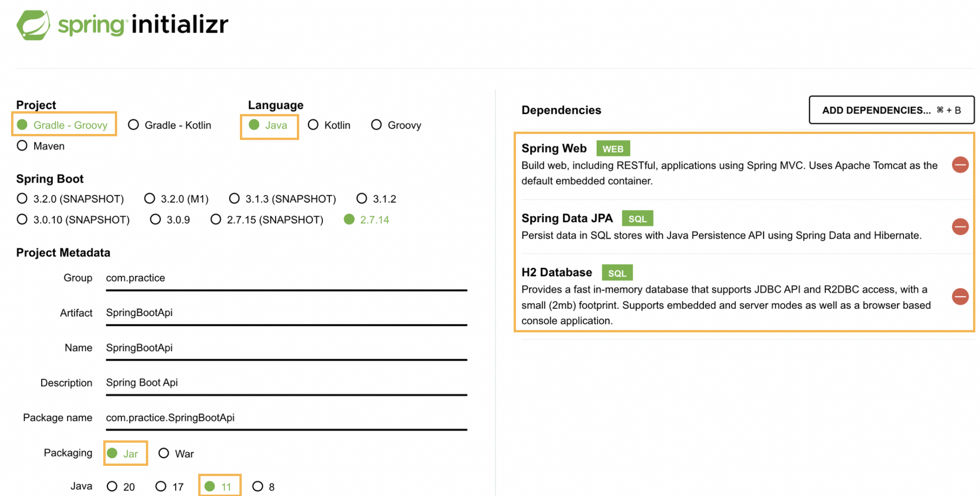This screenshot has width=980, height=496.
Task: Select Kotlin as the language
Action: [313, 125]
